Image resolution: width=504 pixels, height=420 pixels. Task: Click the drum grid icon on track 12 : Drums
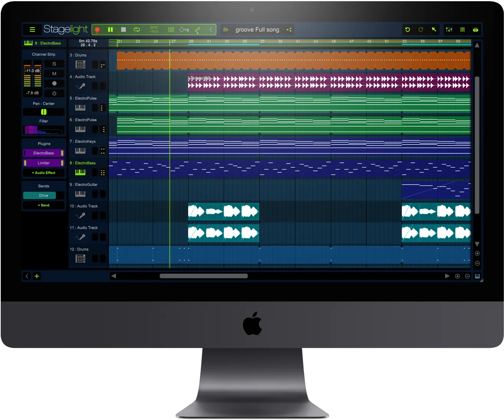click(x=80, y=259)
